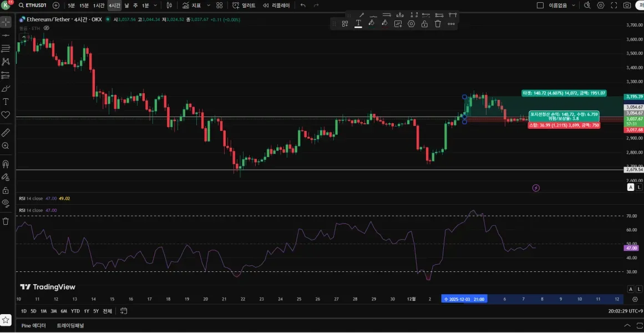Toggle logarithmic scale L button
Screen dimensions: 644x333
(640, 188)
